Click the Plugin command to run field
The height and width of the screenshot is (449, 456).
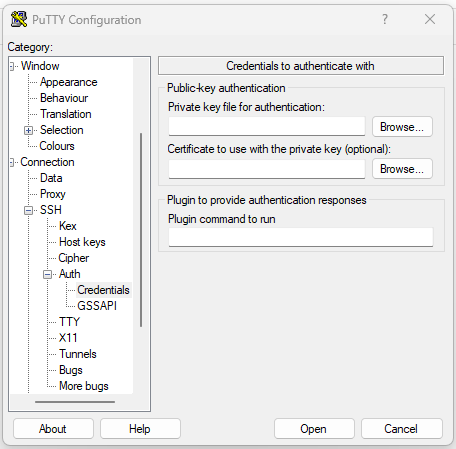click(301, 237)
